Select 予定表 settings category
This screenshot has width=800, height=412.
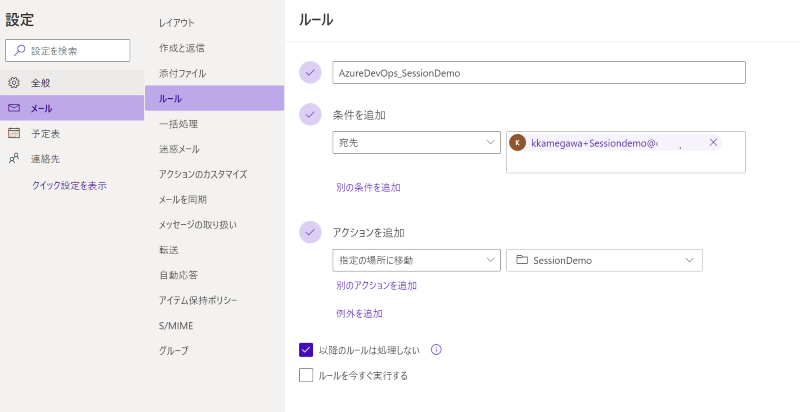pyautogui.click(x=72, y=133)
